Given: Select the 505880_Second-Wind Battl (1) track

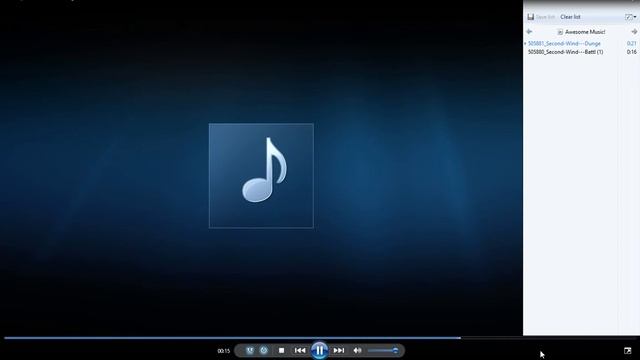Looking at the screenshot, I should coord(566,52).
